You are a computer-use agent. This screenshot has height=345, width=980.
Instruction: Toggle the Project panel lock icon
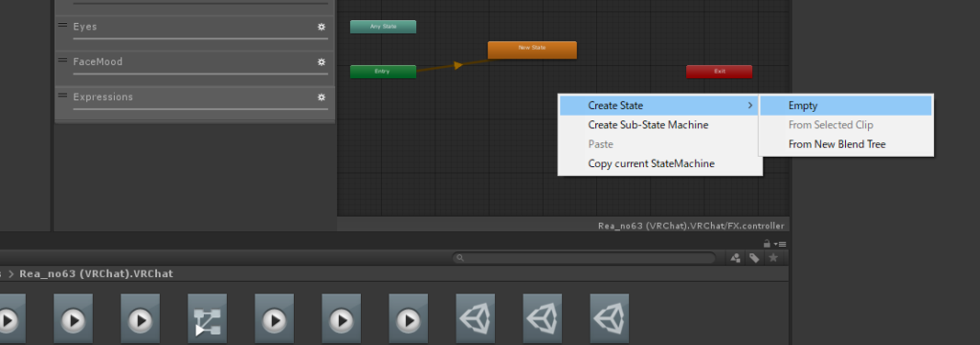coord(767,244)
